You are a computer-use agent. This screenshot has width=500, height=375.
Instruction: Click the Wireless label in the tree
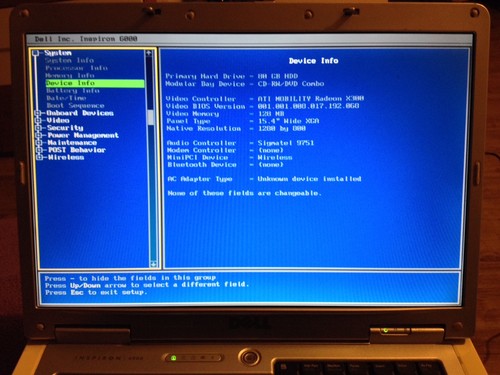click(x=66, y=157)
